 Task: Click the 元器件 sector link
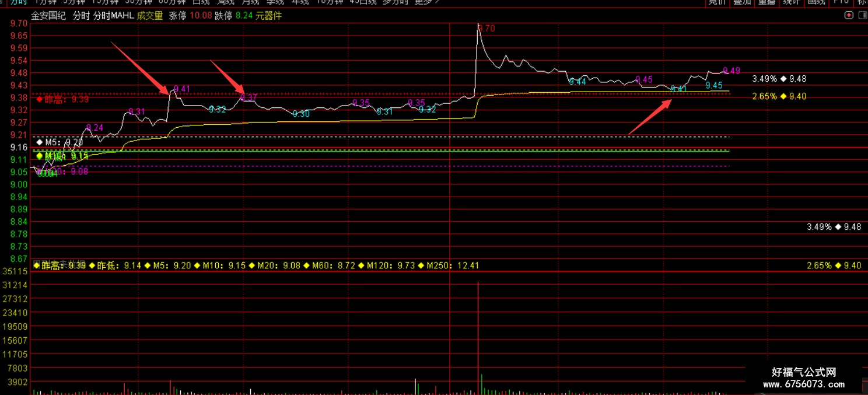268,16
